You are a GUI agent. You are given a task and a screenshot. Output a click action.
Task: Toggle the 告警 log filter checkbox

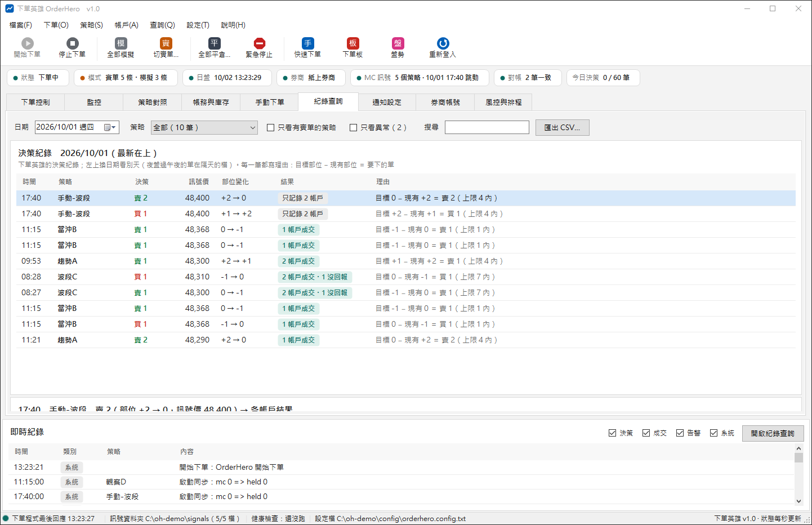(x=680, y=433)
